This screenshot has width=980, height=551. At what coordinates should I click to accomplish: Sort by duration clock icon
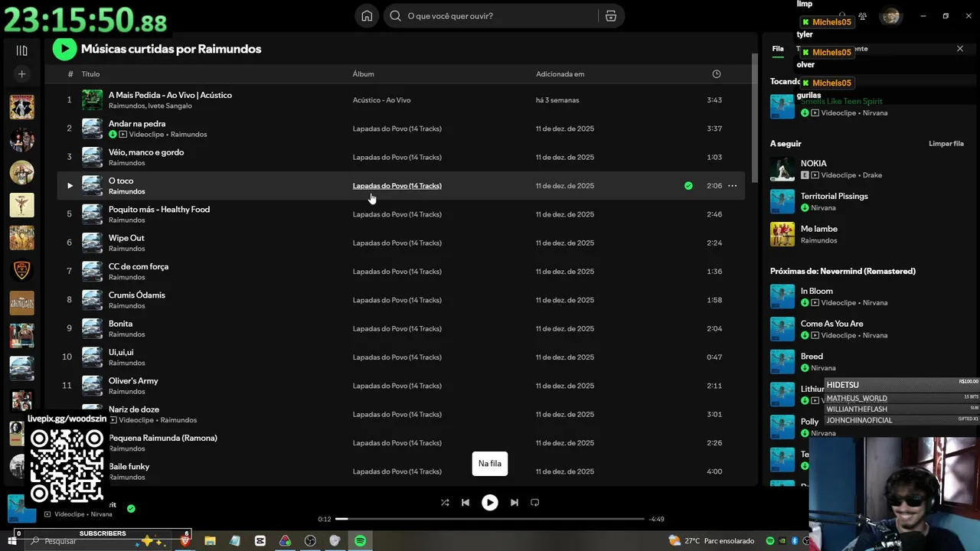pyautogui.click(x=716, y=74)
